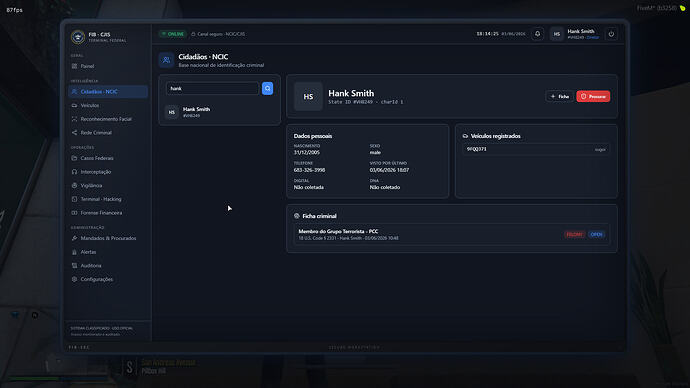Click the blue search magnifier button
Screen dimensions: 690x388
coord(267,88)
